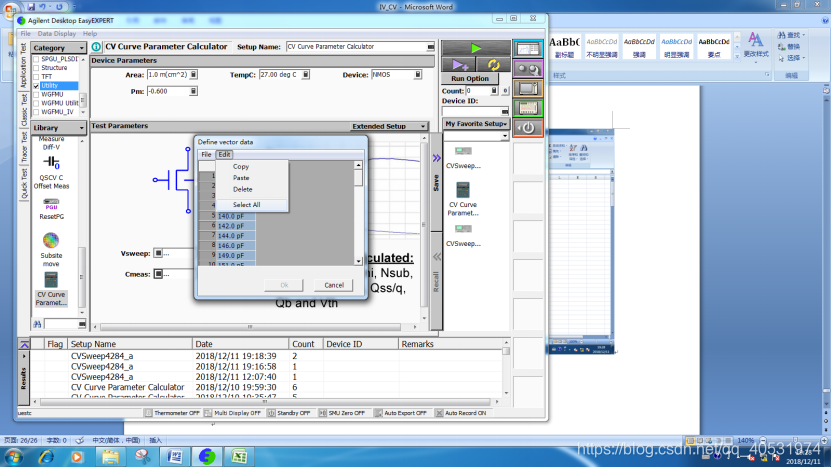Check the Structure category checkbox
The height and width of the screenshot is (468, 831).
[36, 68]
